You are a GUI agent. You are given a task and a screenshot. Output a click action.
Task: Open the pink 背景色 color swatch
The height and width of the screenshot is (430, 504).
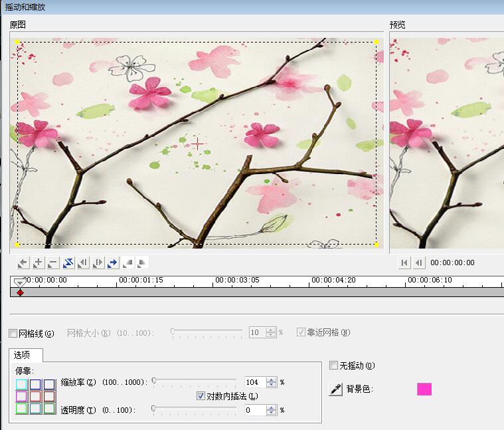click(424, 389)
